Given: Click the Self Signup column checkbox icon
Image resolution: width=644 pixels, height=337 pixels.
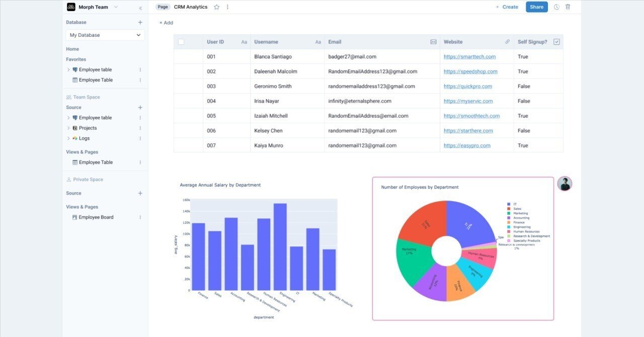Looking at the screenshot, I should click(556, 42).
